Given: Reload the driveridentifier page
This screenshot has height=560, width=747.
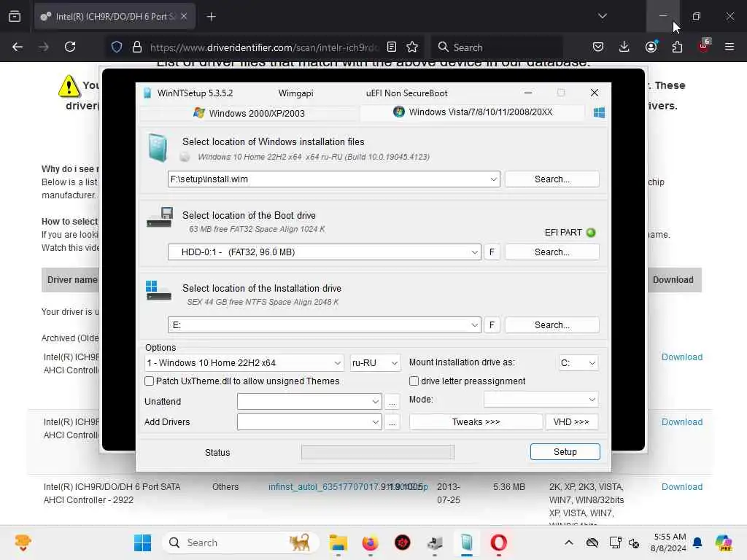Looking at the screenshot, I should 70,47.
